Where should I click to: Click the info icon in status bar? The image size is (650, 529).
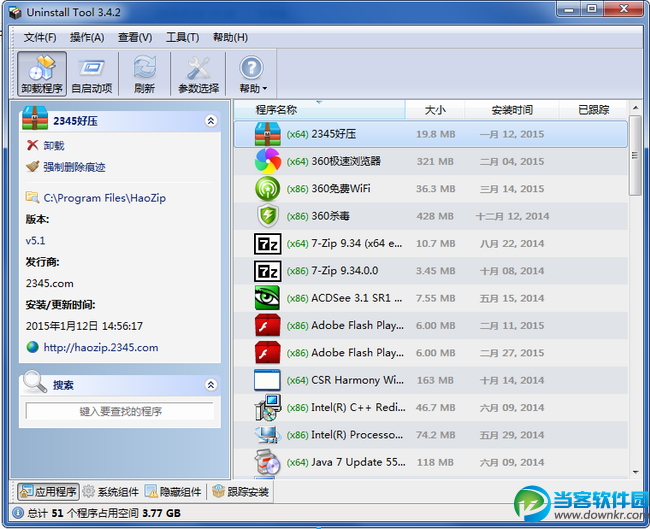[x=18, y=513]
